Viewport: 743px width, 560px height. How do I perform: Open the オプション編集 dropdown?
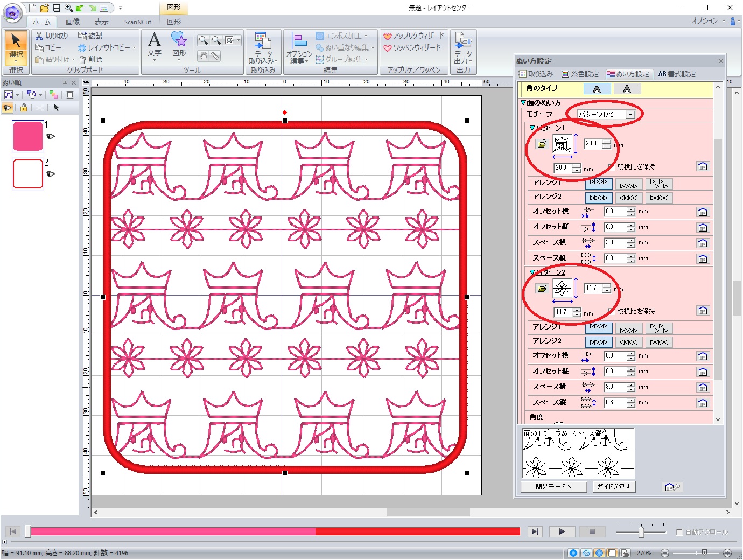click(299, 48)
